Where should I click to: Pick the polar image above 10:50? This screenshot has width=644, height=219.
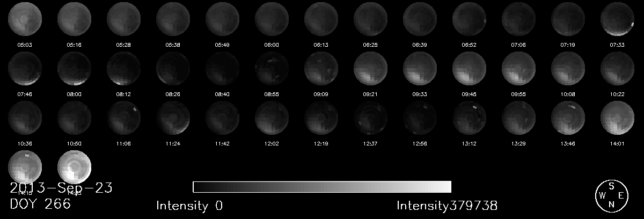click(75, 118)
